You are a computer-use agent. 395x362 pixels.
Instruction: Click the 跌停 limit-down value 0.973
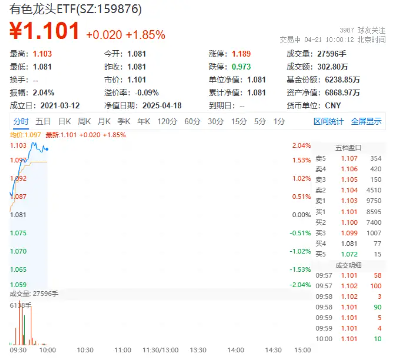(x=241, y=67)
